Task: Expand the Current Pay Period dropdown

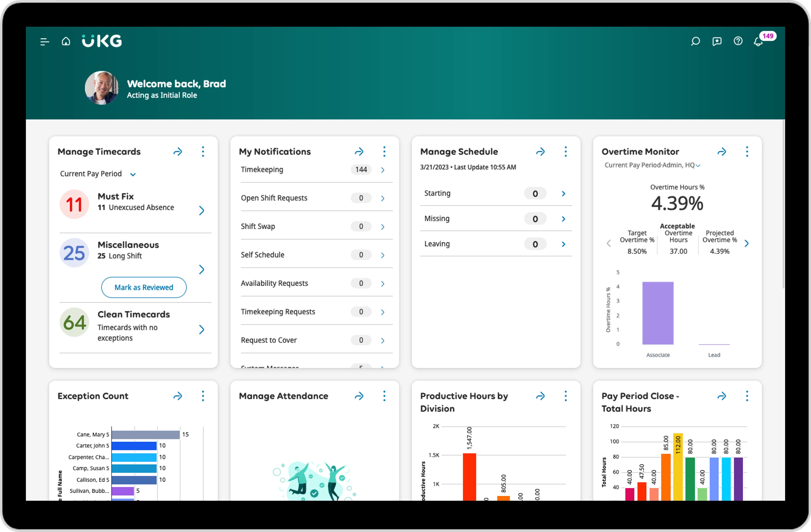Action: pos(133,174)
